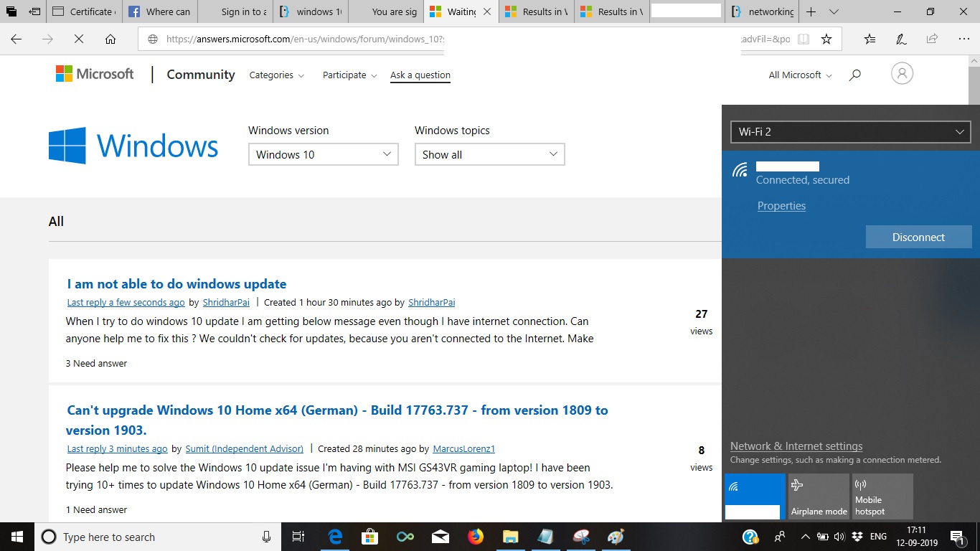Add page to favorites star icon

tap(826, 39)
